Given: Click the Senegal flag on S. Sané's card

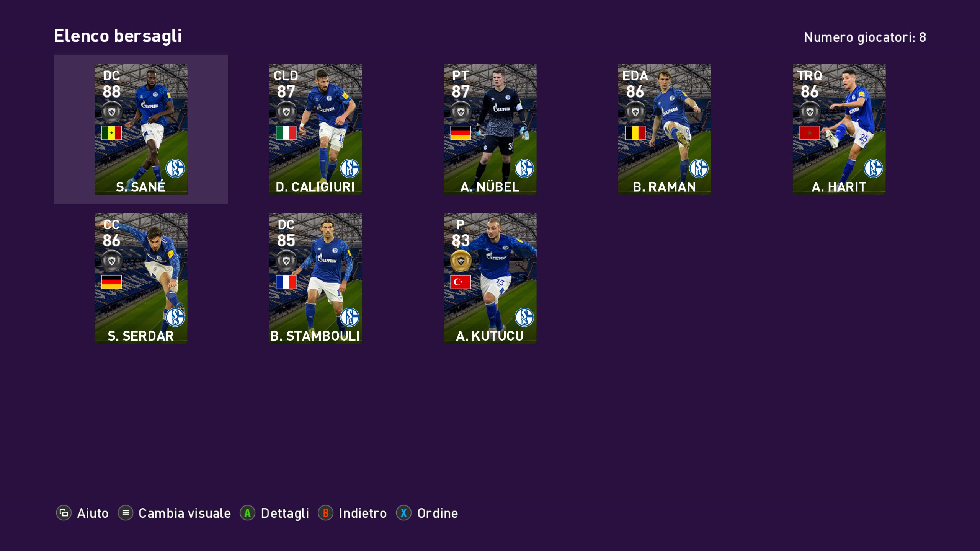Looking at the screenshot, I should coord(111,133).
